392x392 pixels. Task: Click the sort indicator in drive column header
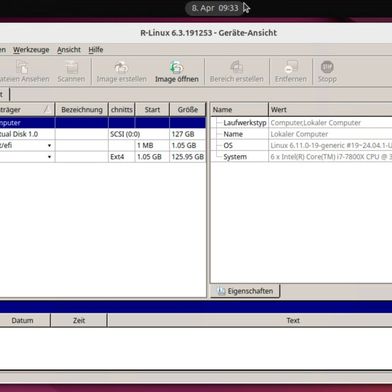(x=47, y=109)
